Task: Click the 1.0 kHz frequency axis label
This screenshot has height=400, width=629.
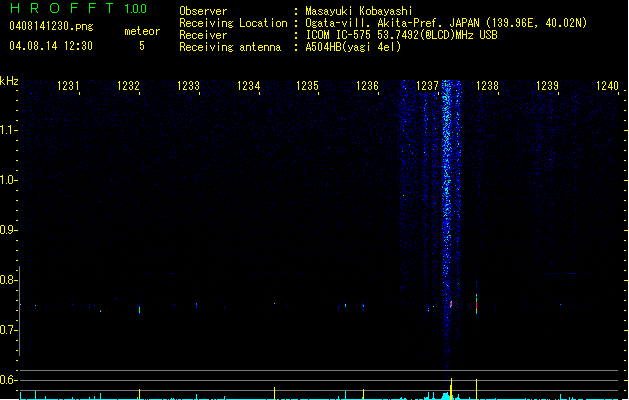Action: pos(7,180)
